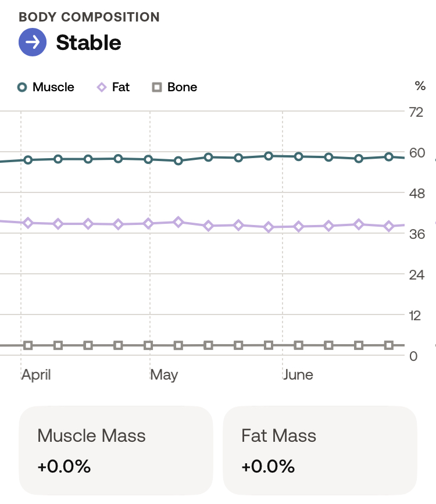Select the April label on the time axis

(36, 374)
